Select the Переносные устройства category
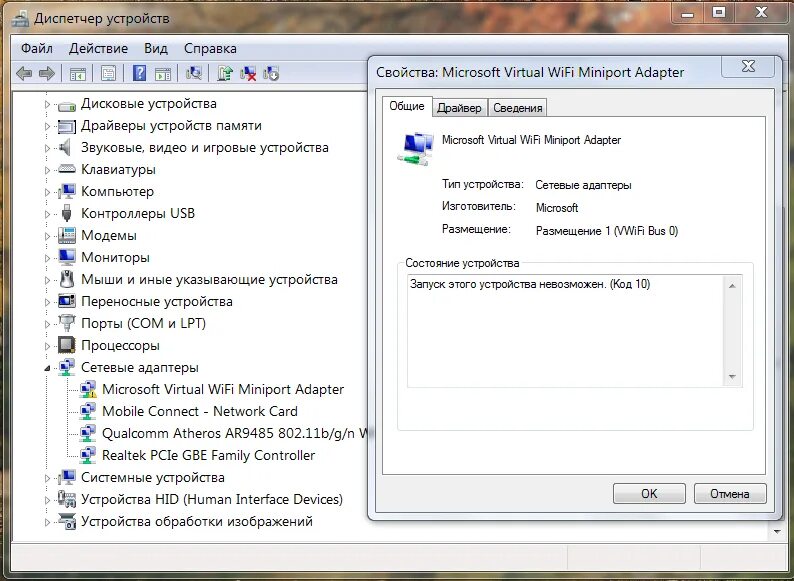The image size is (794, 581). click(x=157, y=301)
